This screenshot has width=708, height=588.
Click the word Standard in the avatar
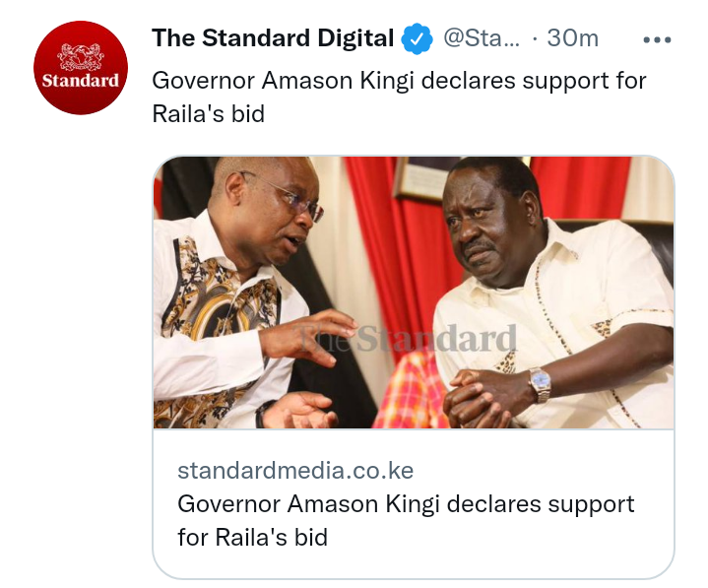pyautogui.click(x=81, y=81)
